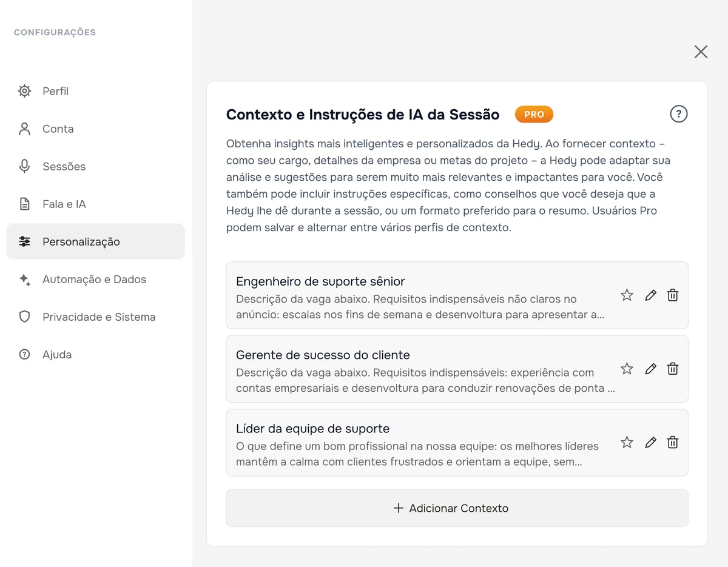The image size is (728, 567).
Task: Open Privacidade e Sistema settings
Action: (x=96, y=317)
